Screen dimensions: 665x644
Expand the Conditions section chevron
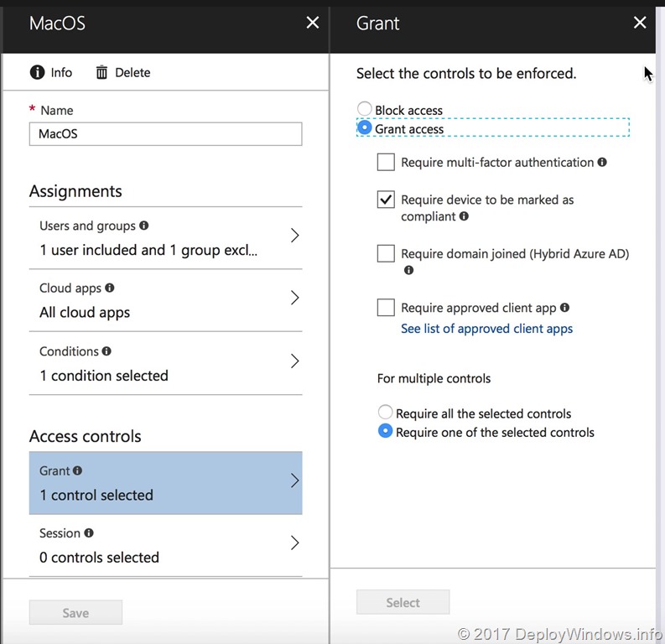(294, 361)
